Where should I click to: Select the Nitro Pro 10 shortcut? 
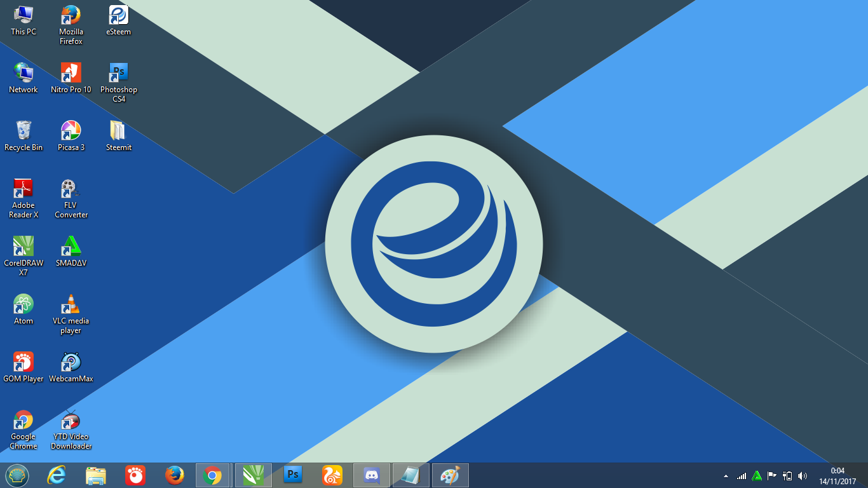(71, 78)
